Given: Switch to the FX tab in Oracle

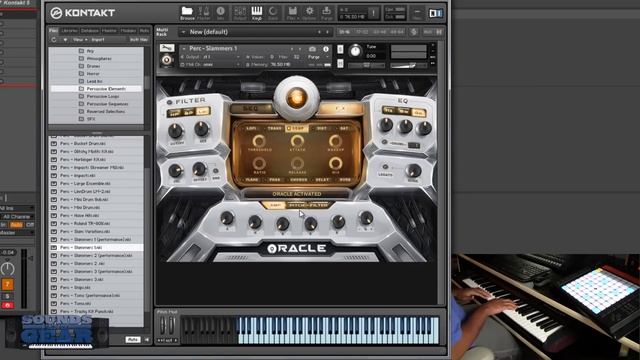Looking at the screenshot, I should pyautogui.click(x=340, y=108).
